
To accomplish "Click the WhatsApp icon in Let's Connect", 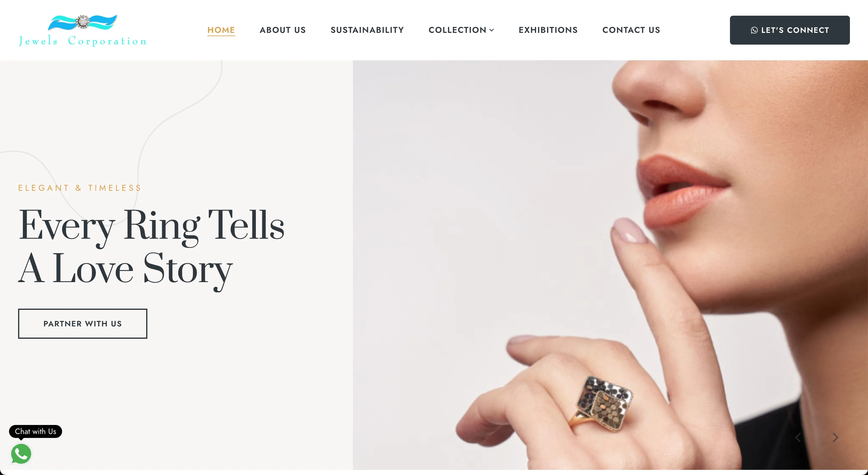I will point(754,30).
